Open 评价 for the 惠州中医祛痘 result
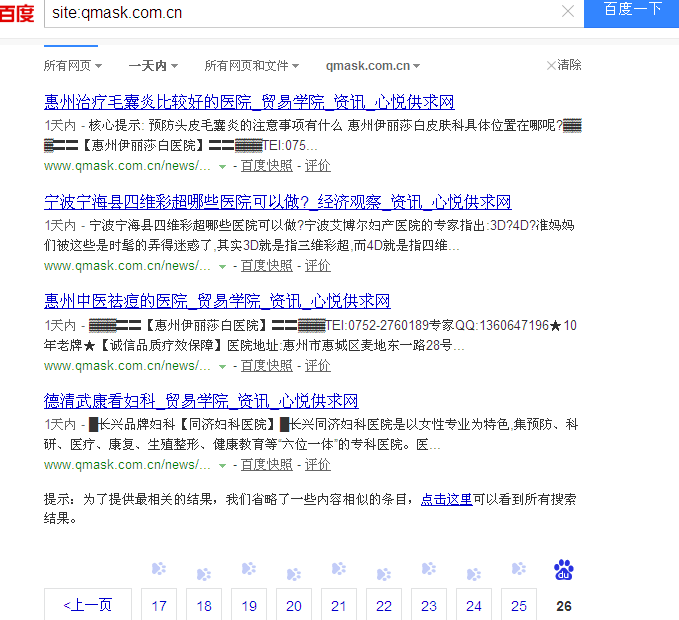 (x=317, y=366)
